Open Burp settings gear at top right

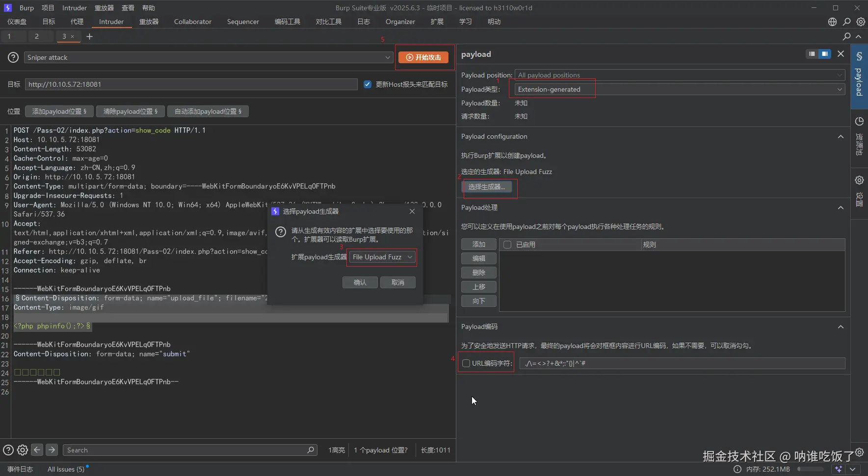point(861,22)
